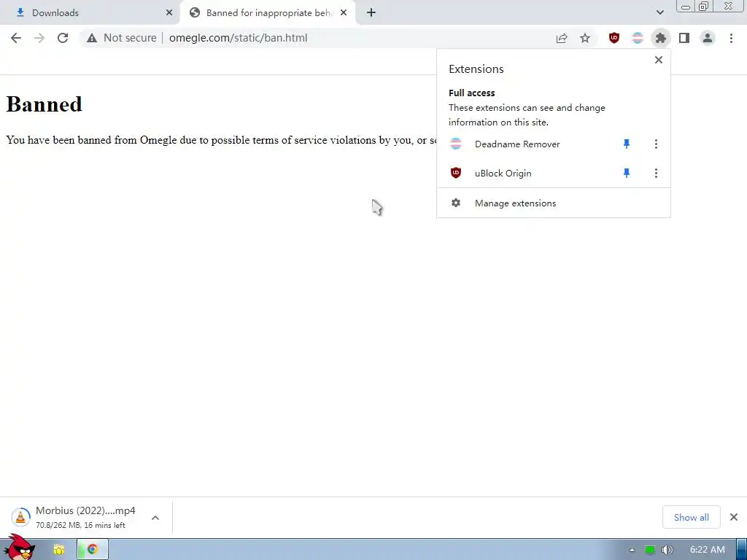Close the downloads shelf
Image resolution: width=747 pixels, height=560 pixels.
coord(734,517)
